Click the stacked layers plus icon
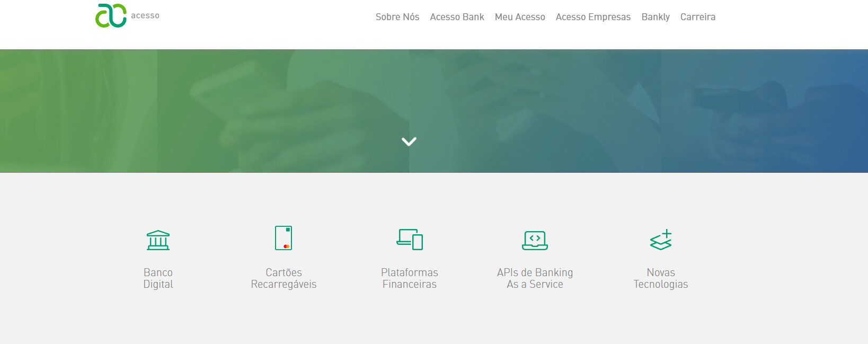This screenshot has width=868, height=344. 661,240
